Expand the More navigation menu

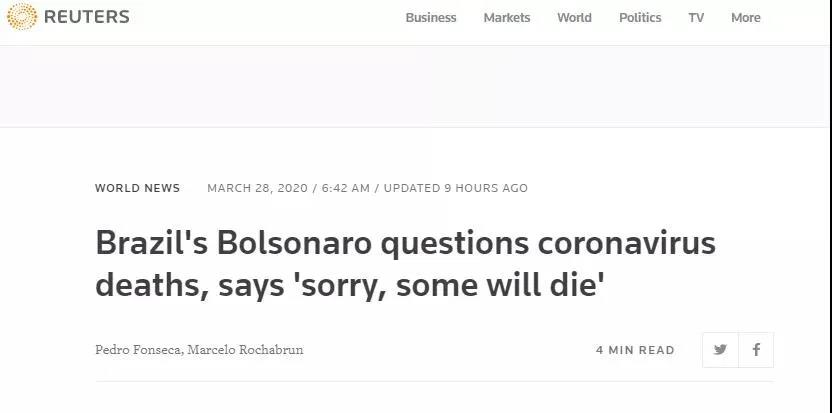tap(745, 18)
